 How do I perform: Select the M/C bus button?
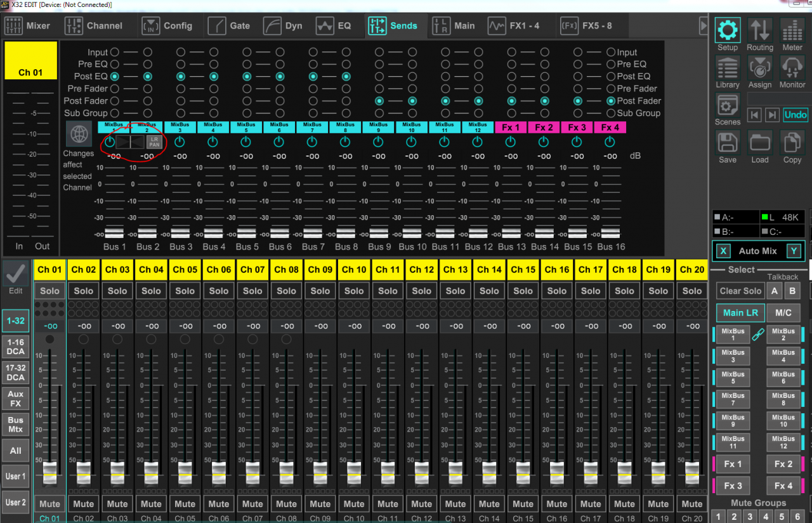[x=783, y=312]
